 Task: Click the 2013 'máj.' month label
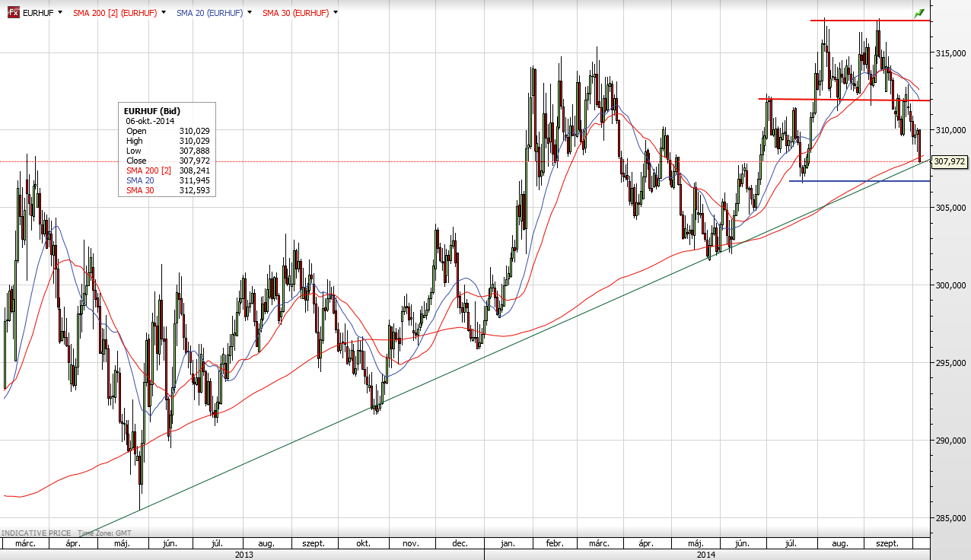(122, 544)
